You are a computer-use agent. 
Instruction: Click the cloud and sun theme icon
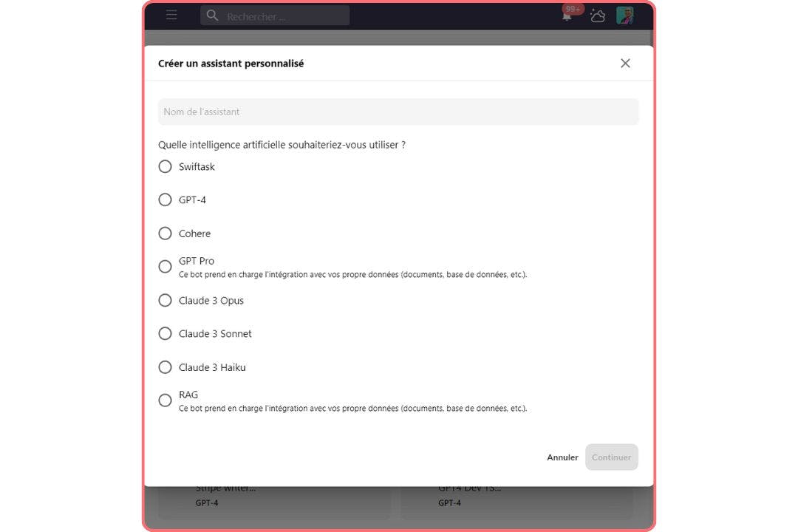click(597, 16)
